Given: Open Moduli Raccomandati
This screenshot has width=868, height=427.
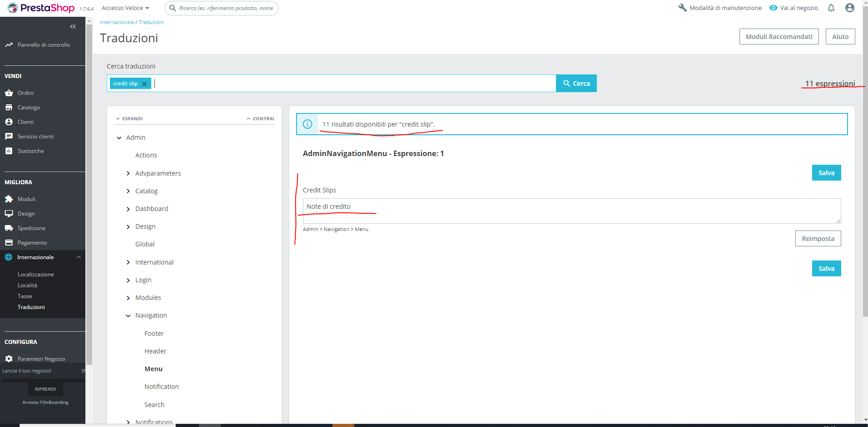Looking at the screenshot, I should (x=779, y=37).
